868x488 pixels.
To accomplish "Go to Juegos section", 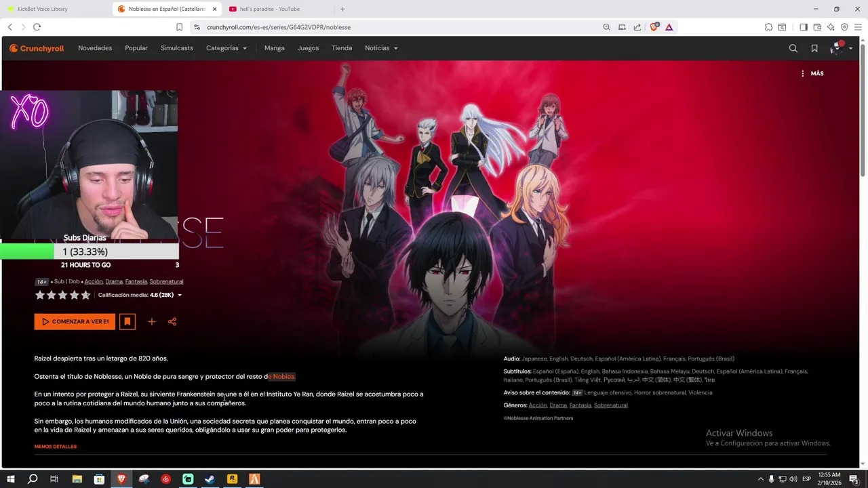I will [x=308, y=48].
